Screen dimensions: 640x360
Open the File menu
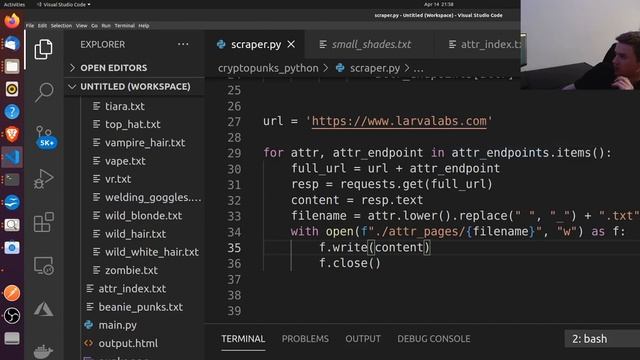click(x=30, y=25)
